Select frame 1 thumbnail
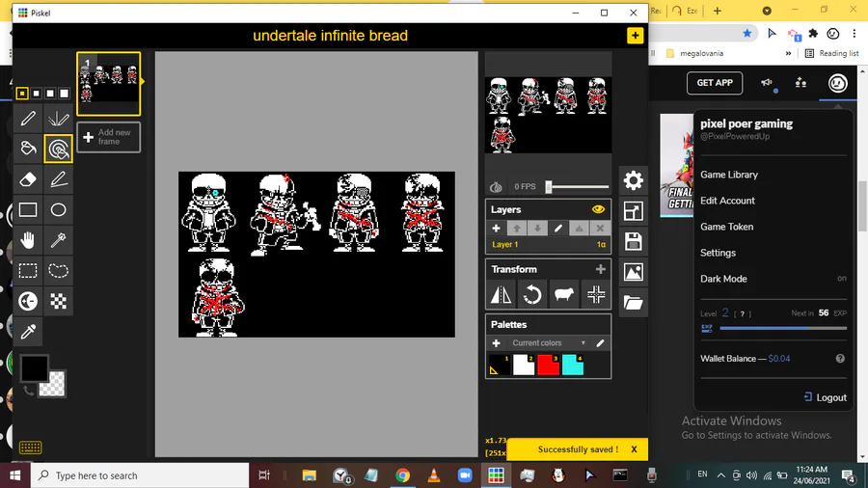 108,84
